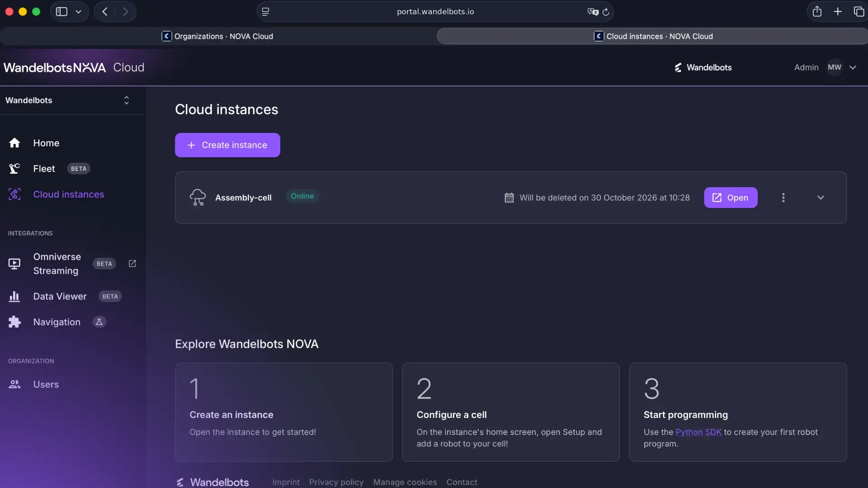Click the Data Viewer bar chart icon
The width and height of the screenshot is (868, 488).
[x=14, y=296]
